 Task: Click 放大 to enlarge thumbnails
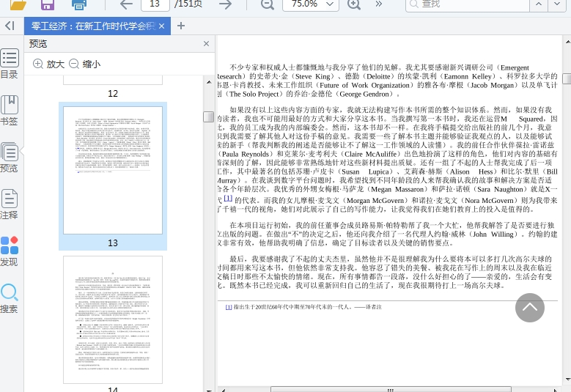point(48,64)
